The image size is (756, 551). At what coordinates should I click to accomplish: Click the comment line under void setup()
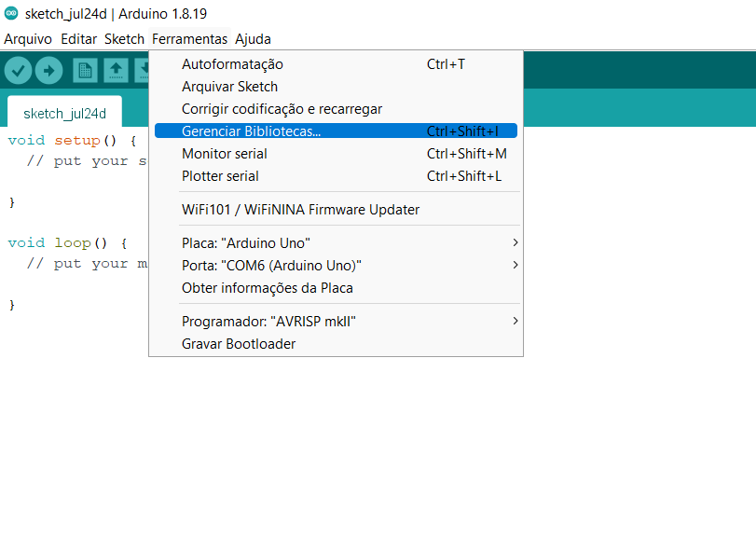coord(87,161)
